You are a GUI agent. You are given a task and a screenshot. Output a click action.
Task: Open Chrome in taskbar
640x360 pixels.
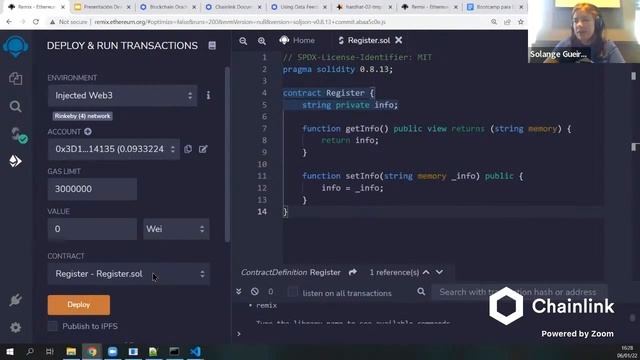coord(92,351)
